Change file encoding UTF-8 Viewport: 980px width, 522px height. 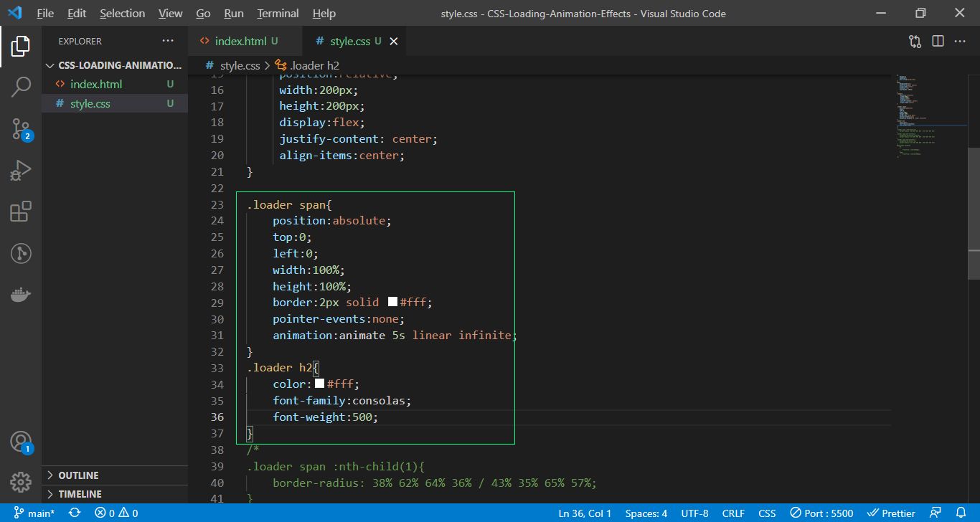pyautogui.click(x=694, y=513)
